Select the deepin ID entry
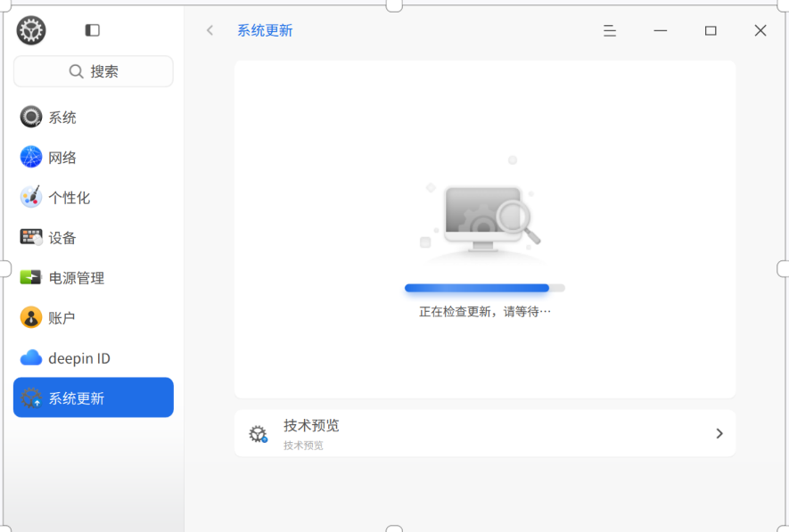 pyautogui.click(x=94, y=358)
